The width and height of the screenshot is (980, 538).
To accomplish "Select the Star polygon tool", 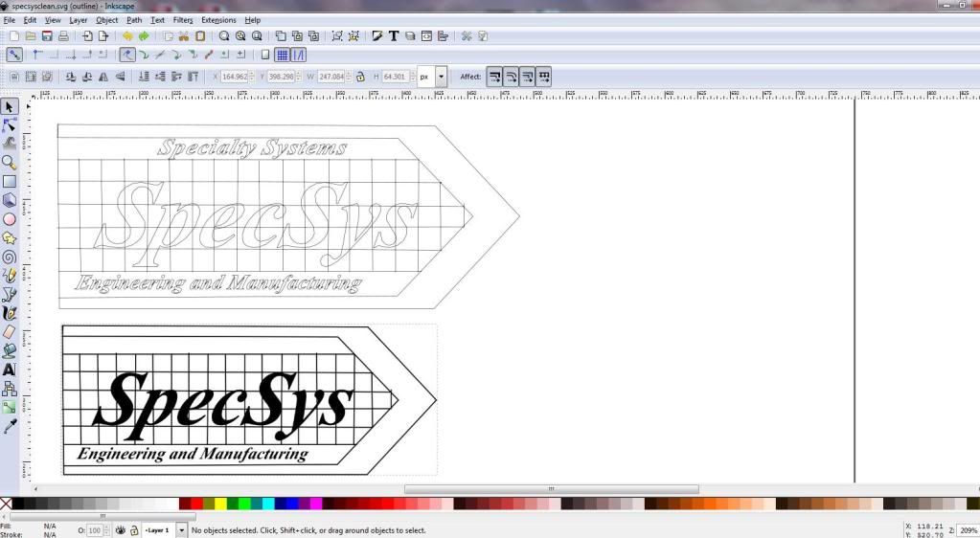I will pyautogui.click(x=10, y=238).
